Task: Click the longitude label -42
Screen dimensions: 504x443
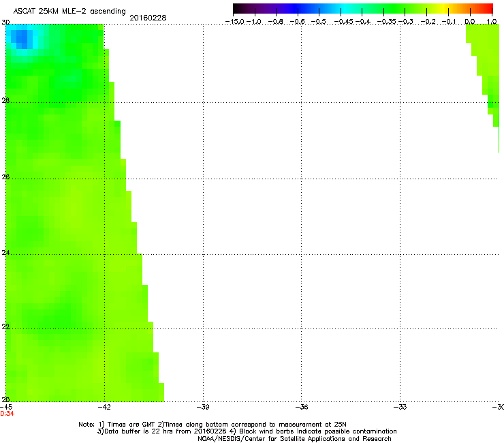Action: [x=104, y=408]
